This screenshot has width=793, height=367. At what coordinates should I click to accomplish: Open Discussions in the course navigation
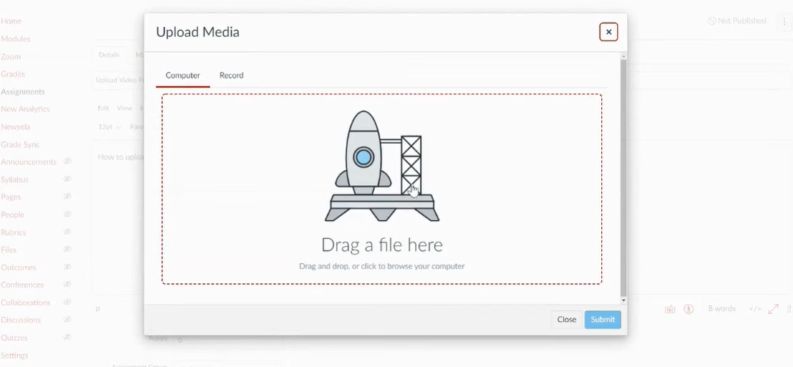[21, 319]
